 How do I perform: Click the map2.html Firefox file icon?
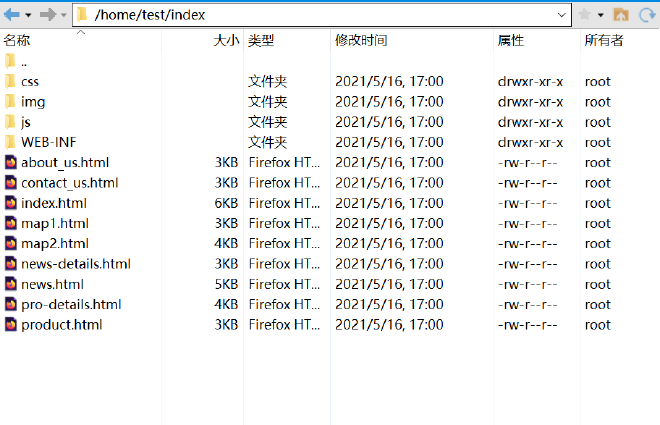coord(11,243)
